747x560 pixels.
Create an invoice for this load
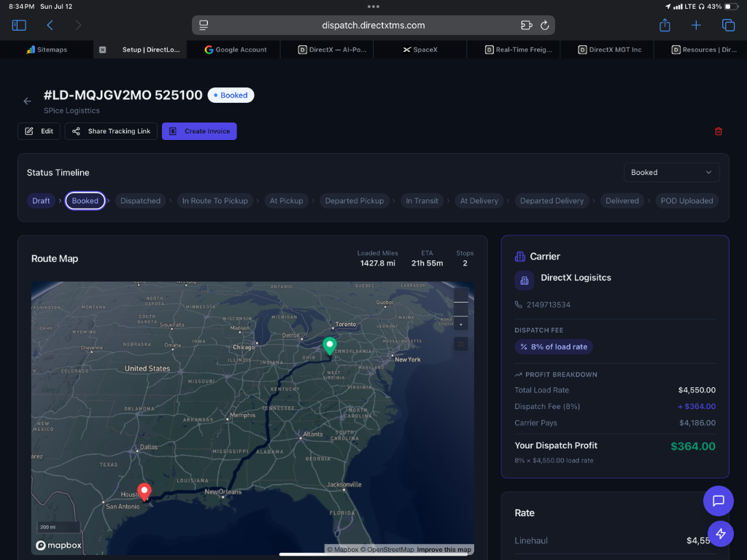(x=199, y=131)
